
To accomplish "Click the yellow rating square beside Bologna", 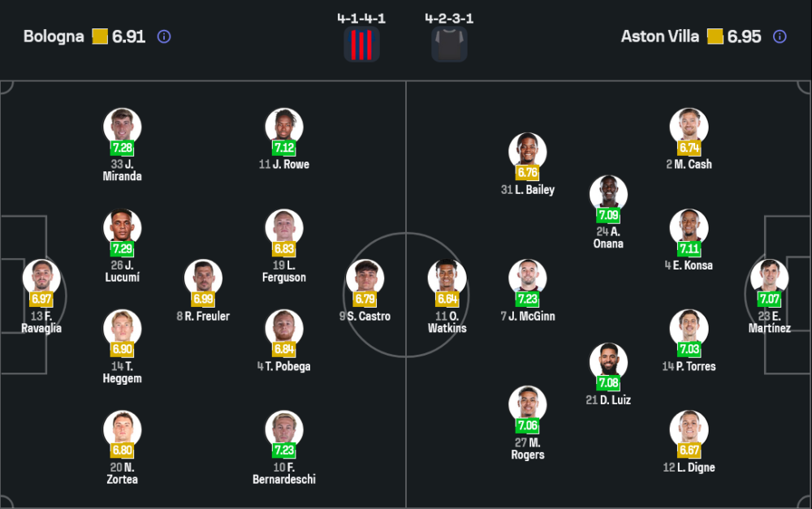I will click(x=100, y=37).
